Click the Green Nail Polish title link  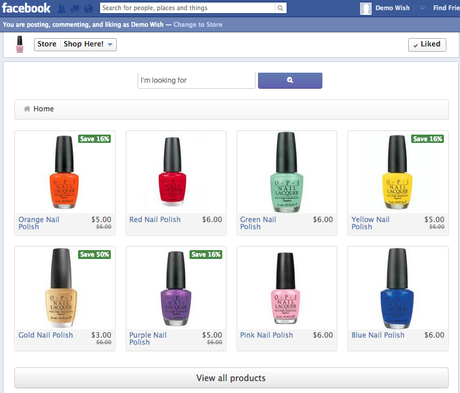coord(258,223)
